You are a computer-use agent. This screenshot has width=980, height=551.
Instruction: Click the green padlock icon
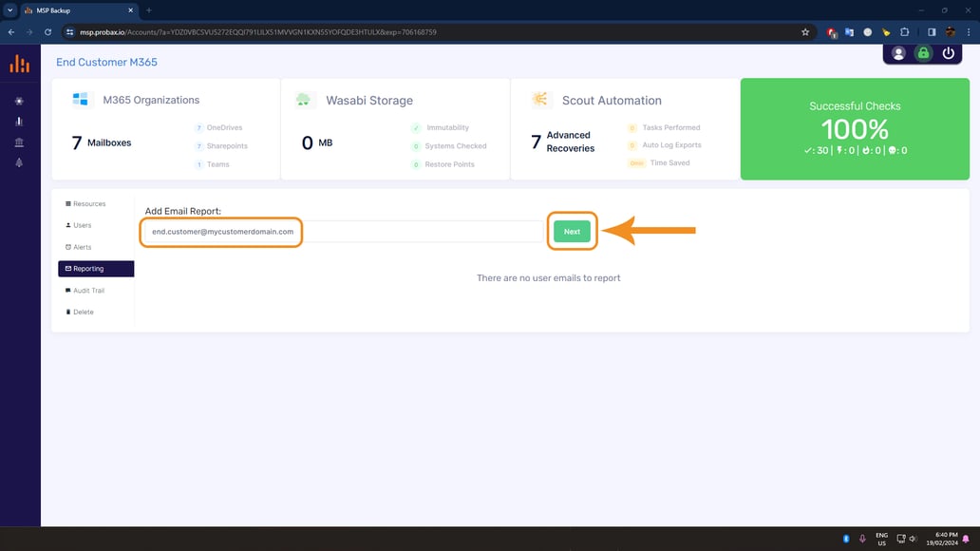click(x=923, y=53)
